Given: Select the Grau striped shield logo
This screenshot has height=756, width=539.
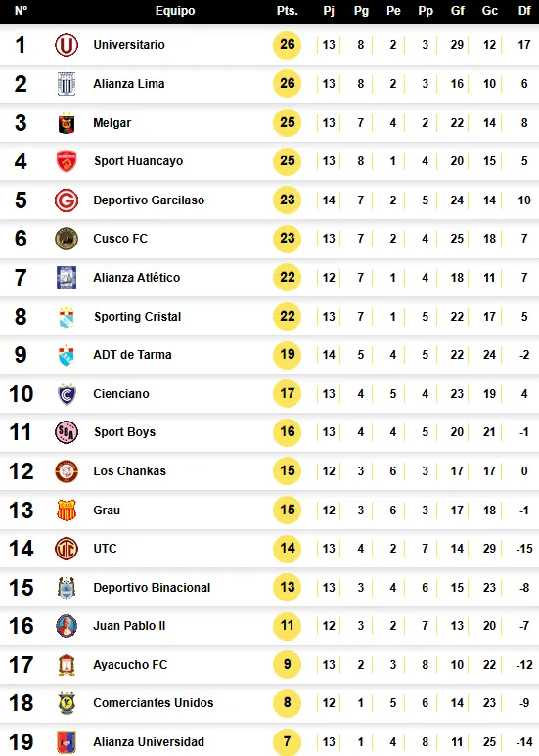Looking at the screenshot, I should 67,511.
